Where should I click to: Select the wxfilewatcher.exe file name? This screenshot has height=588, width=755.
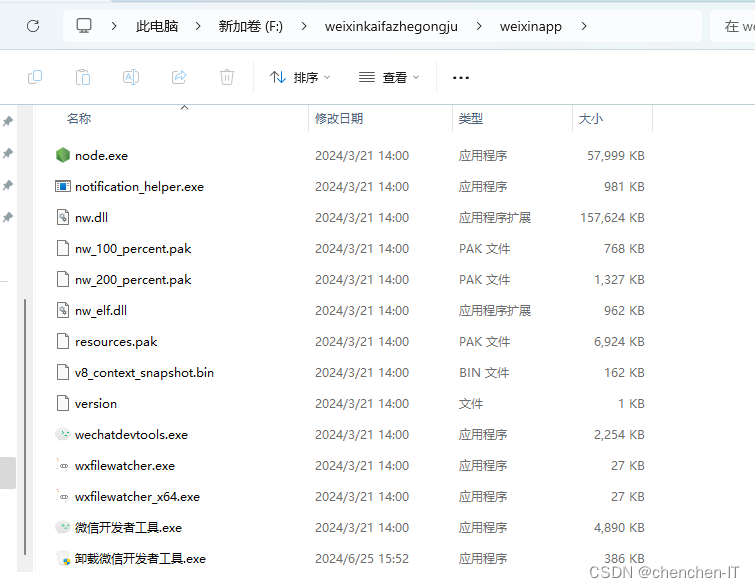(125, 466)
